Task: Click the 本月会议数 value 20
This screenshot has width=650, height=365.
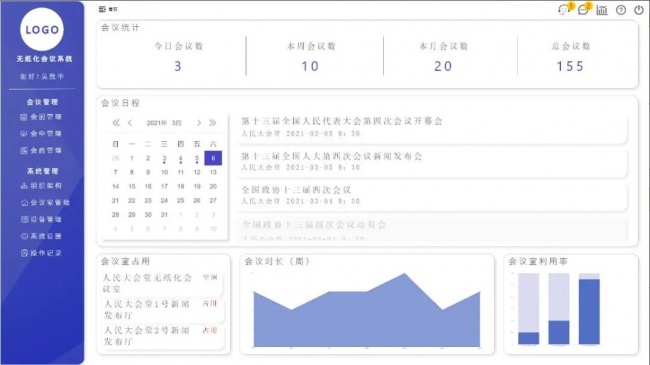Action: (x=443, y=66)
